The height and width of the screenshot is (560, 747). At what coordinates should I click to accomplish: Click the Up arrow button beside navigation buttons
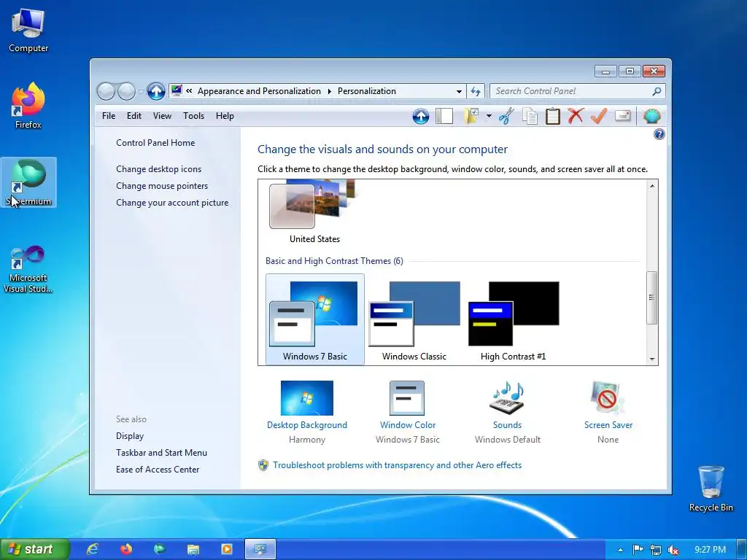(156, 91)
